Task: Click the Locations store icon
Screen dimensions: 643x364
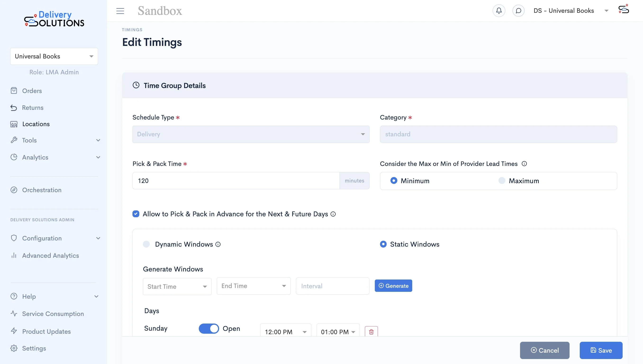Action: point(14,124)
